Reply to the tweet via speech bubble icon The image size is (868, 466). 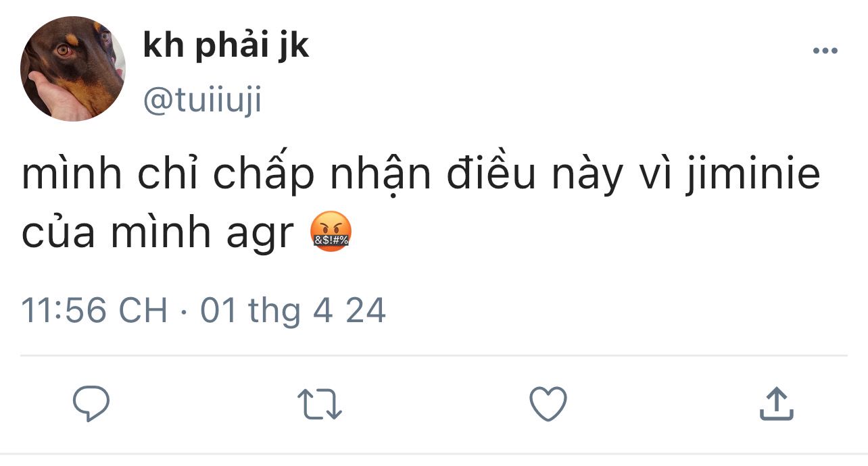click(91, 404)
